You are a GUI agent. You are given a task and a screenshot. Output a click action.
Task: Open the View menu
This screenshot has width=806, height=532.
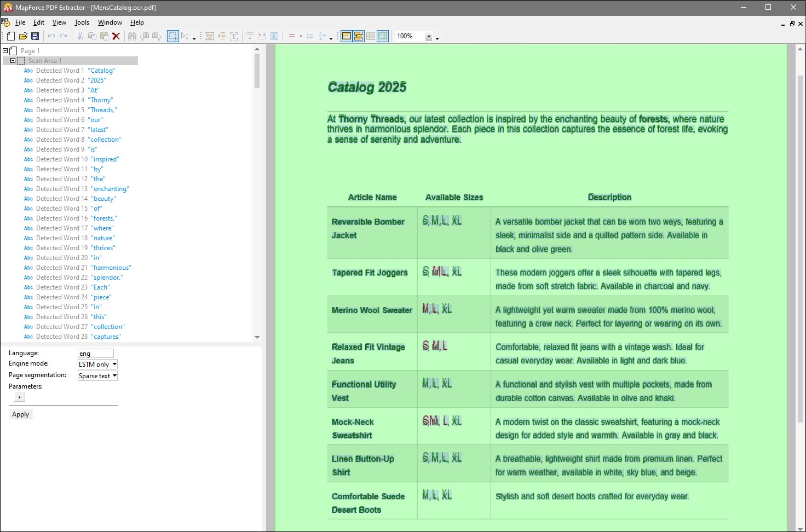(59, 22)
